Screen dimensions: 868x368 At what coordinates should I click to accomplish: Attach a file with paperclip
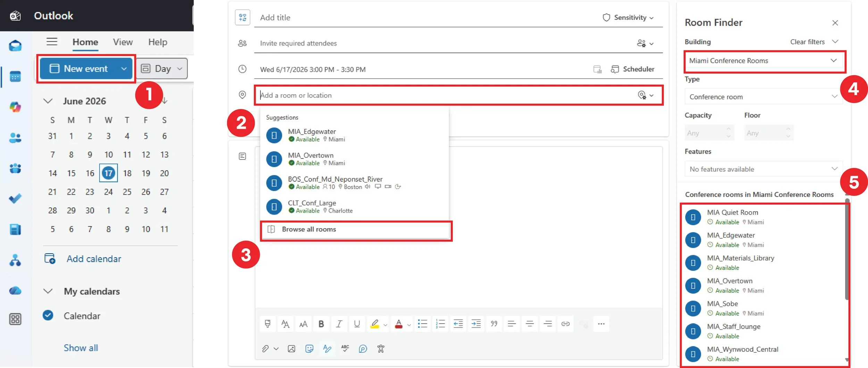point(265,349)
